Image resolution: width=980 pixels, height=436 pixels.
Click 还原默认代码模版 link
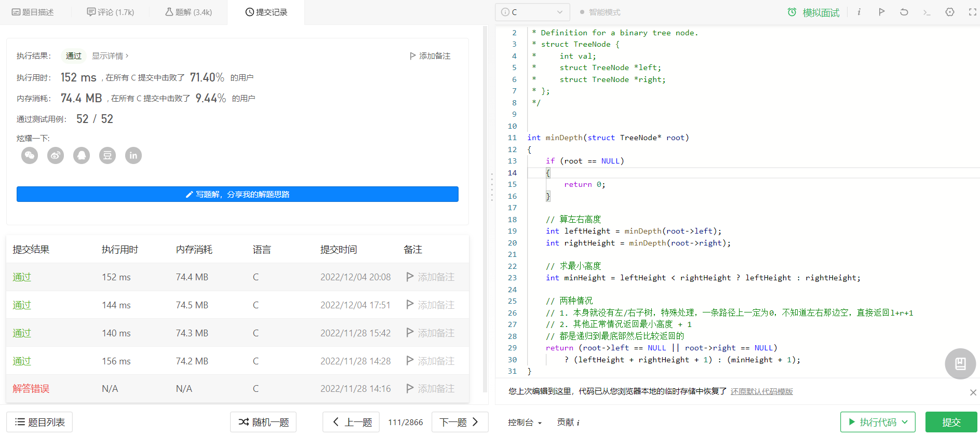762,391
